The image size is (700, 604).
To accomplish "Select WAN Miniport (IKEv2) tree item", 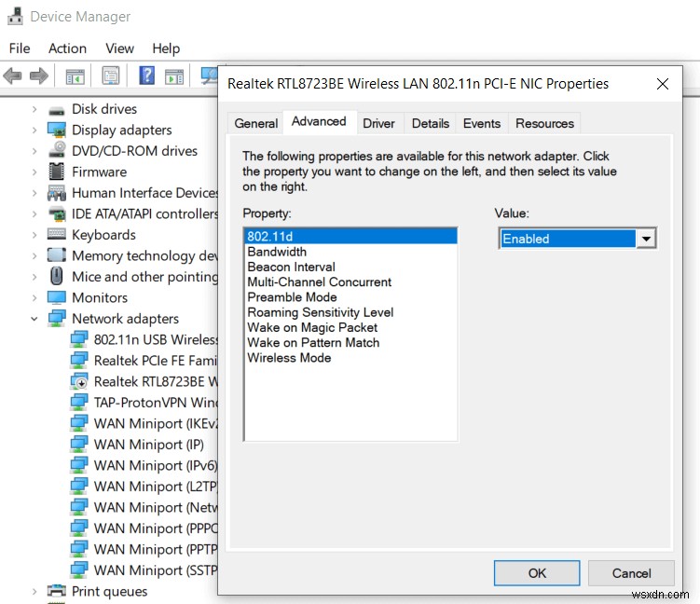I will 155,423.
